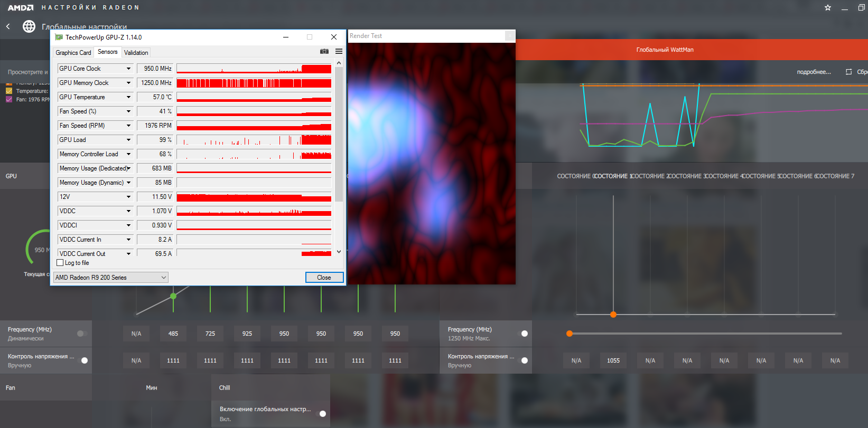Click the green GPU state curve point
The height and width of the screenshot is (428, 868).
coord(173,296)
